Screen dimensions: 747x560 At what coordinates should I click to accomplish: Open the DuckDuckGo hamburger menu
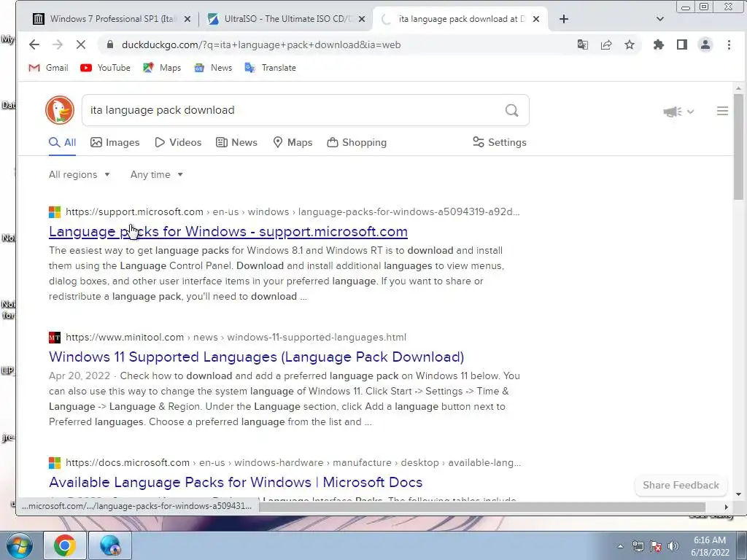(x=722, y=111)
